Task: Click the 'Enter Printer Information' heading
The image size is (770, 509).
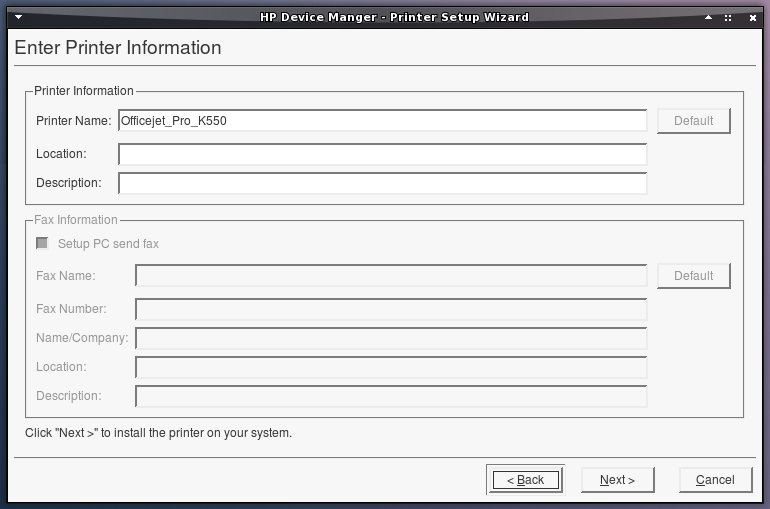Action: [118, 48]
